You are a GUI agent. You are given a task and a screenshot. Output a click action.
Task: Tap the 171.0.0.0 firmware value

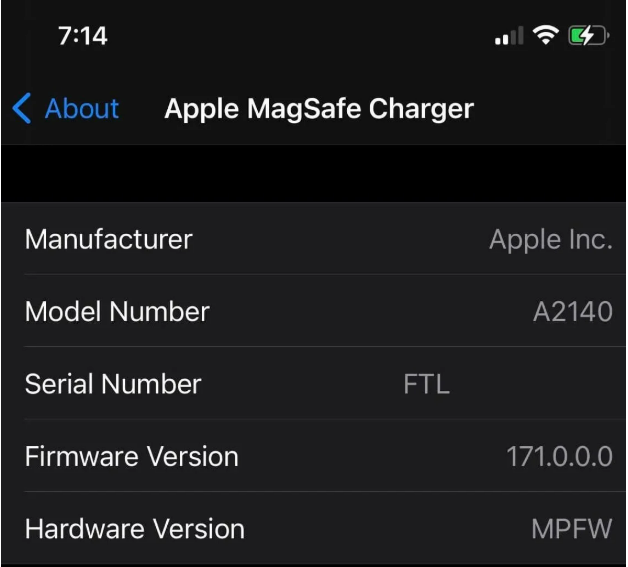pyautogui.click(x=559, y=456)
